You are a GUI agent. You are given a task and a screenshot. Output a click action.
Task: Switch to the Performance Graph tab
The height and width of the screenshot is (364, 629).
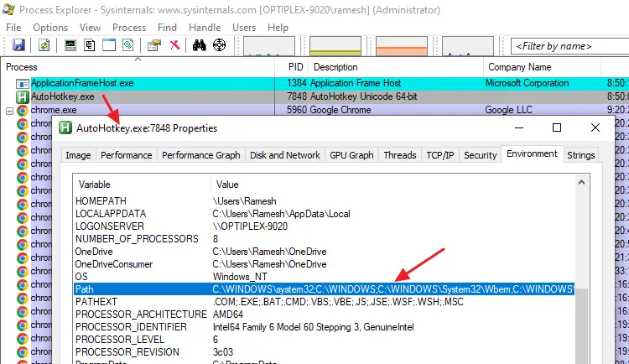[x=201, y=155]
